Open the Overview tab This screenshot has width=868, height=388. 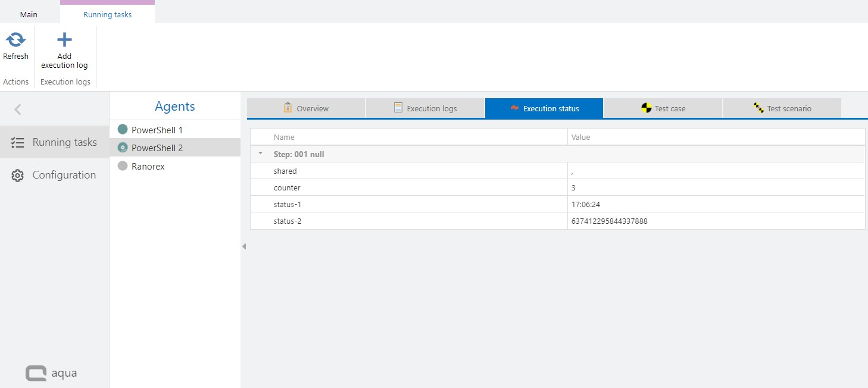[305, 108]
